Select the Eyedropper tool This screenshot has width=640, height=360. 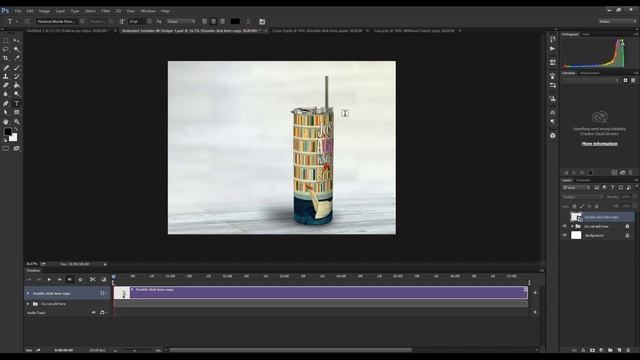coord(16,58)
